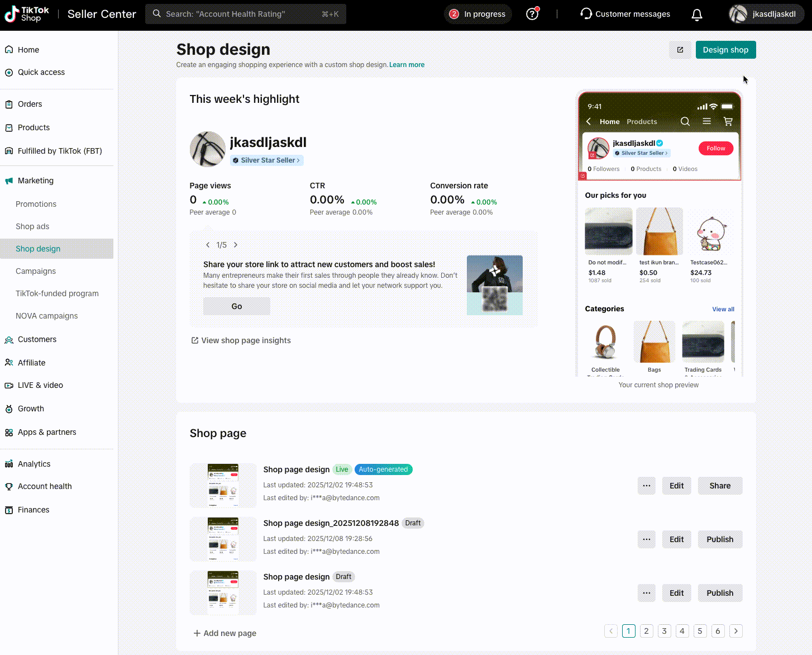Open Promotions in Marketing menu

coord(36,204)
